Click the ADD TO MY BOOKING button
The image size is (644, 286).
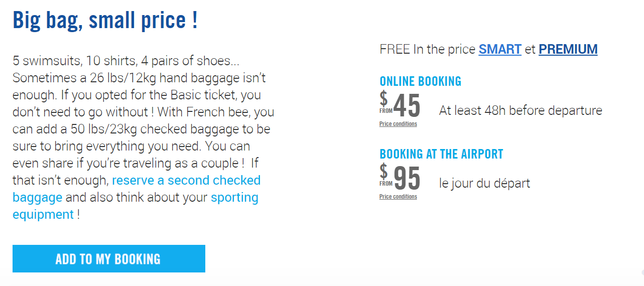[108, 259]
